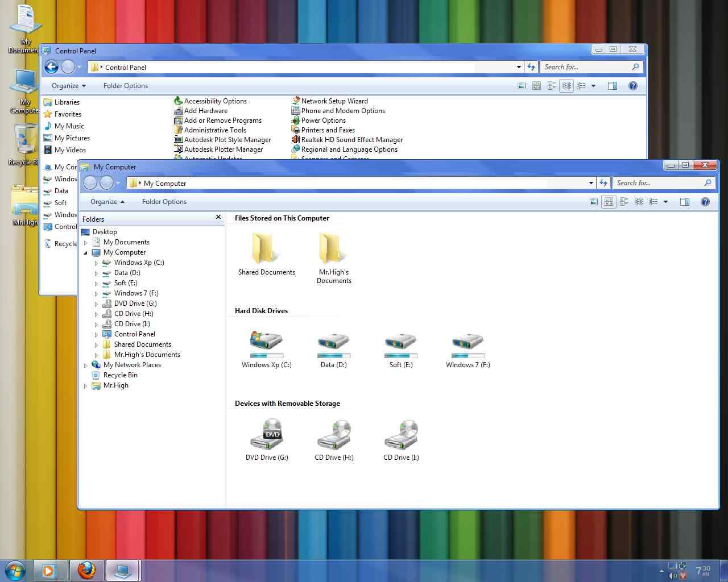Viewport: 728px width, 582px height.
Task: Open Control Panel address bar dropdown
Action: tap(519, 67)
